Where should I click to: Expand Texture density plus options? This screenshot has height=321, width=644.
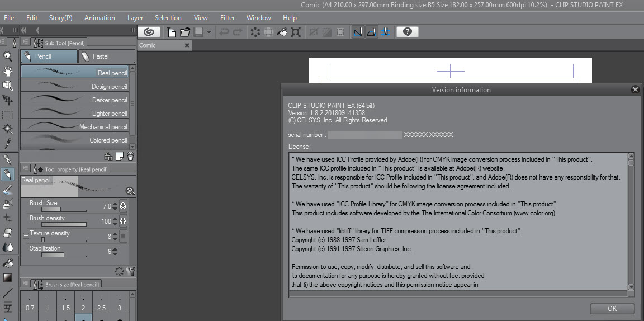click(26, 236)
